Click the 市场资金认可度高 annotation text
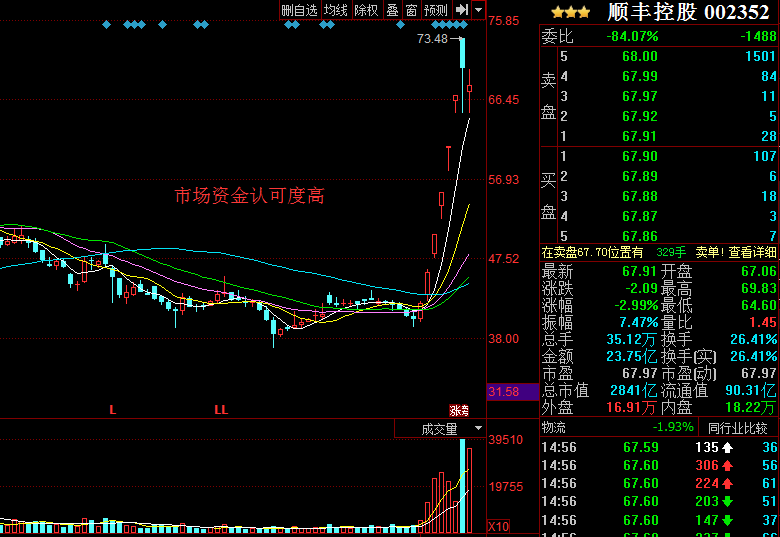The width and height of the screenshot is (780, 537). (x=249, y=196)
